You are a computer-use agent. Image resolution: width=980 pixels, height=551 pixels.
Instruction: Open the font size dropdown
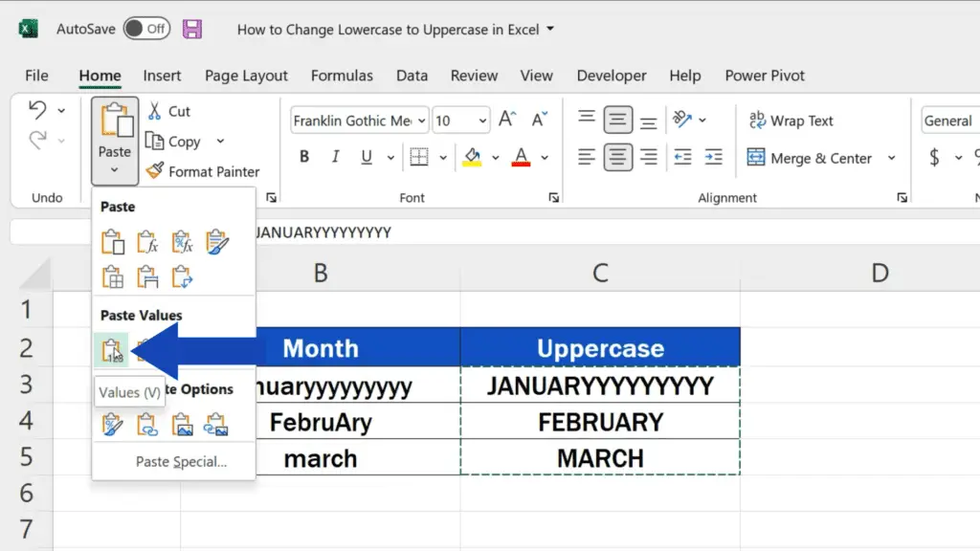pos(482,121)
